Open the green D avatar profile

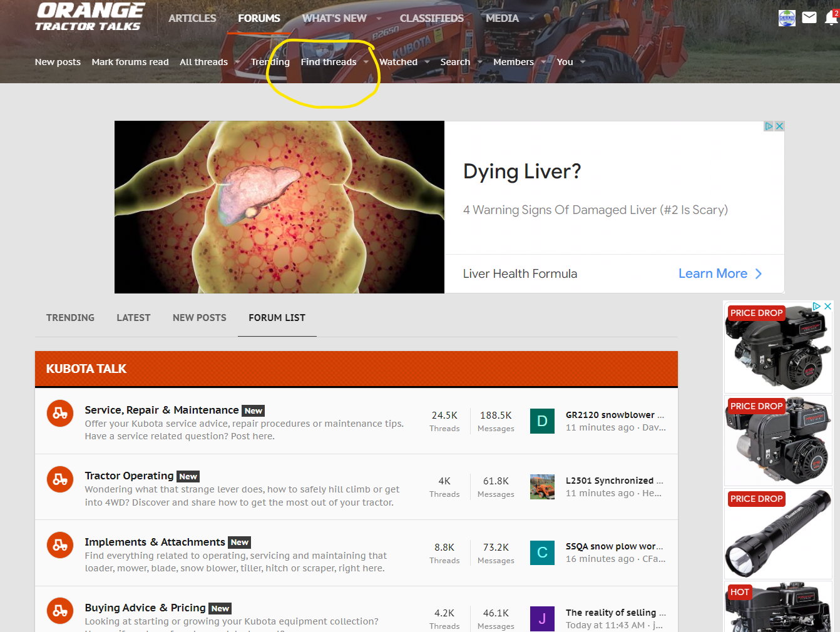pyautogui.click(x=542, y=421)
